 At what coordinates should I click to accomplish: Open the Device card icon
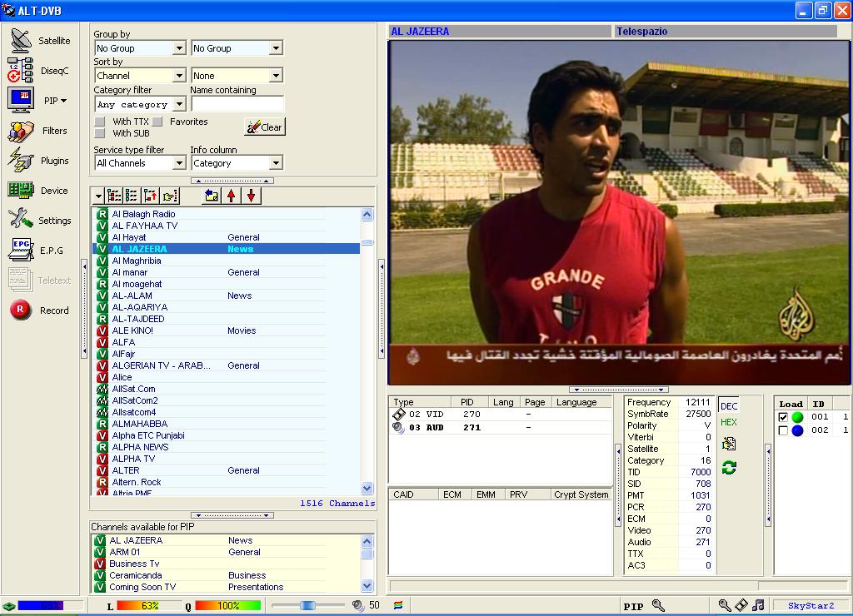tap(21, 191)
